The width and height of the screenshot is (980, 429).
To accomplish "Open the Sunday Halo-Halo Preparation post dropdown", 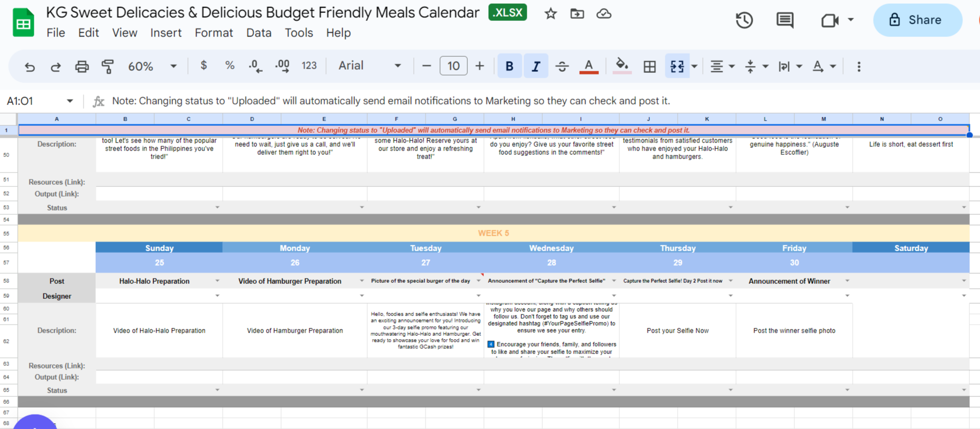I will click(x=217, y=281).
